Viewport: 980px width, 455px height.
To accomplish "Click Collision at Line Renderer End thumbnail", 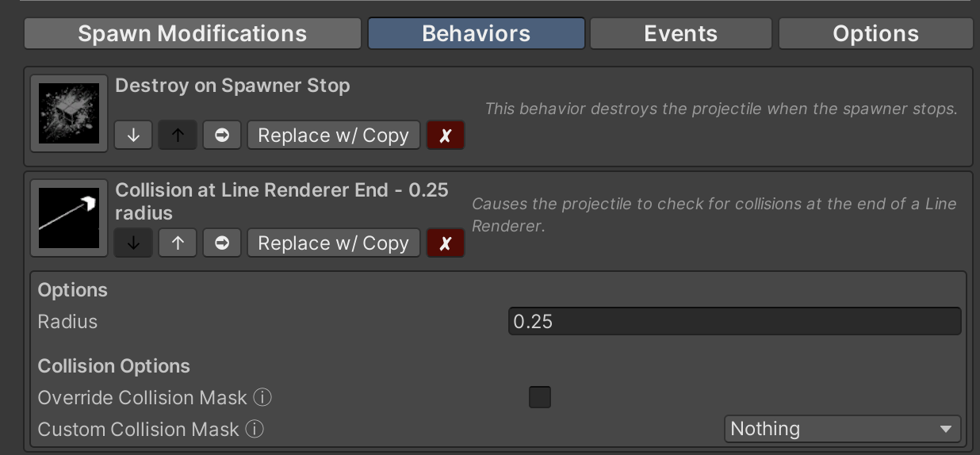I will click(69, 218).
